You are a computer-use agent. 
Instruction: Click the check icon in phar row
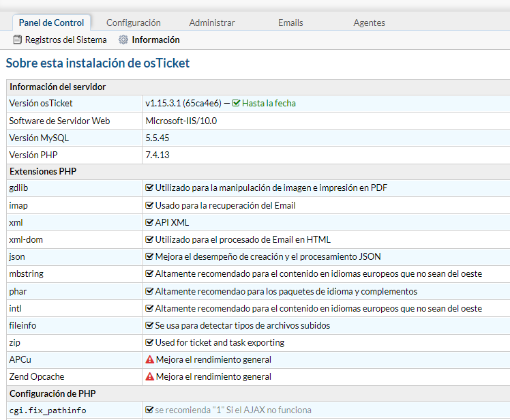149,291
